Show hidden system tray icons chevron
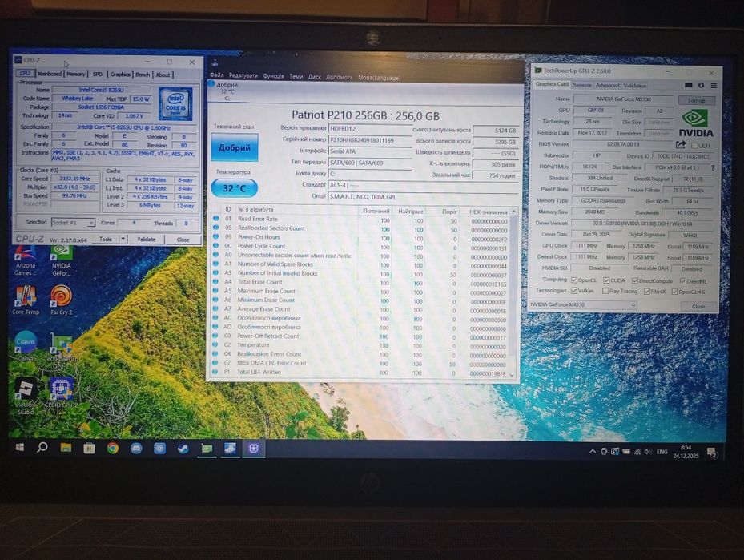 coord(592,452)
